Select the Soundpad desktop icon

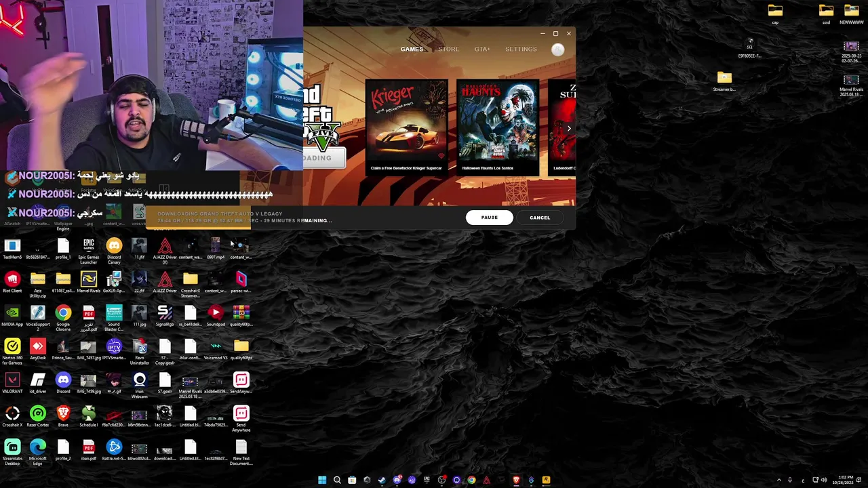tap(216, 316)
